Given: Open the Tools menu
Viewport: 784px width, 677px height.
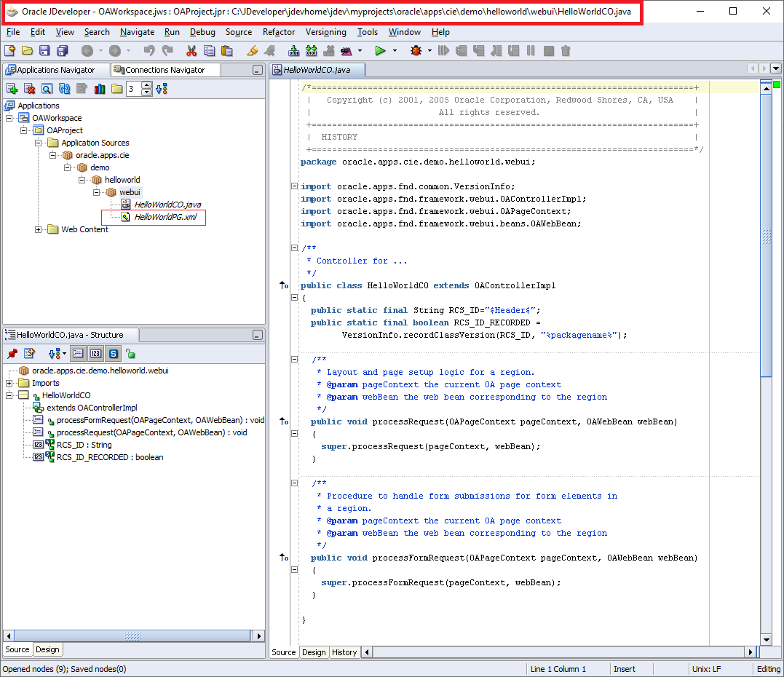Looking at the screenshot, I should [x=368, y=32].
